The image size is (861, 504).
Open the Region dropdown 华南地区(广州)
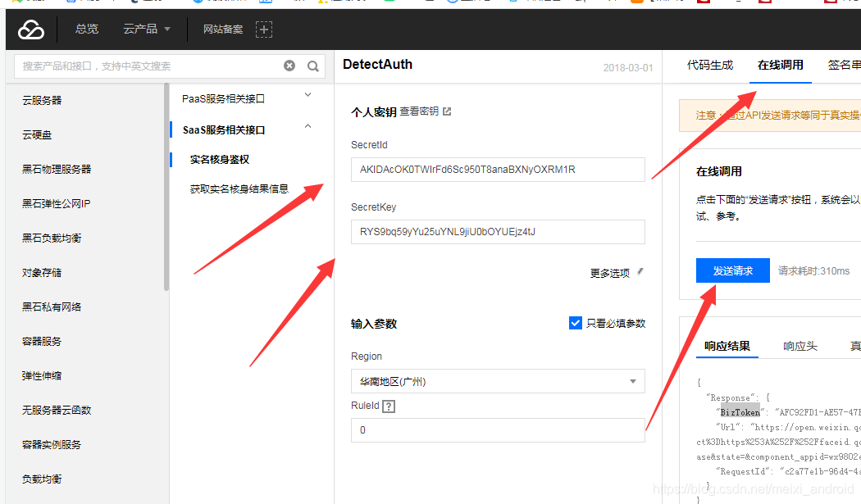point(498,381)
